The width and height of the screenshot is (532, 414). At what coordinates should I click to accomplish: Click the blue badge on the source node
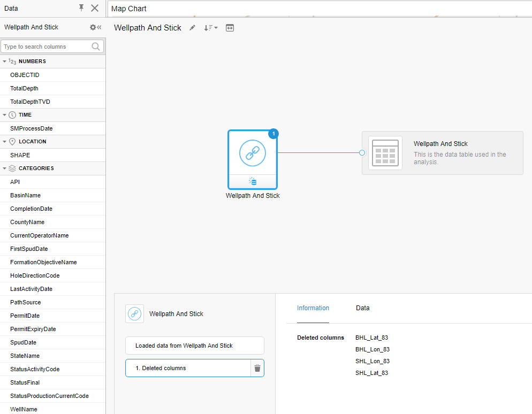pyautogui.click(x=273, y=134)
